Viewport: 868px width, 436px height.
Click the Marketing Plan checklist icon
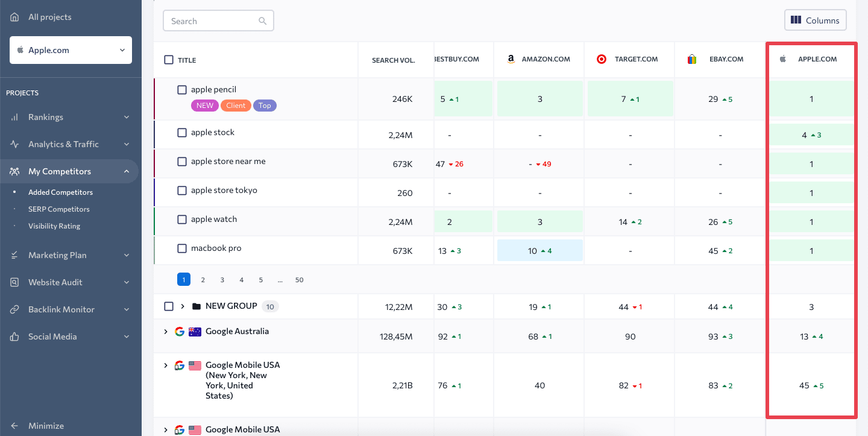pos(14,255)
